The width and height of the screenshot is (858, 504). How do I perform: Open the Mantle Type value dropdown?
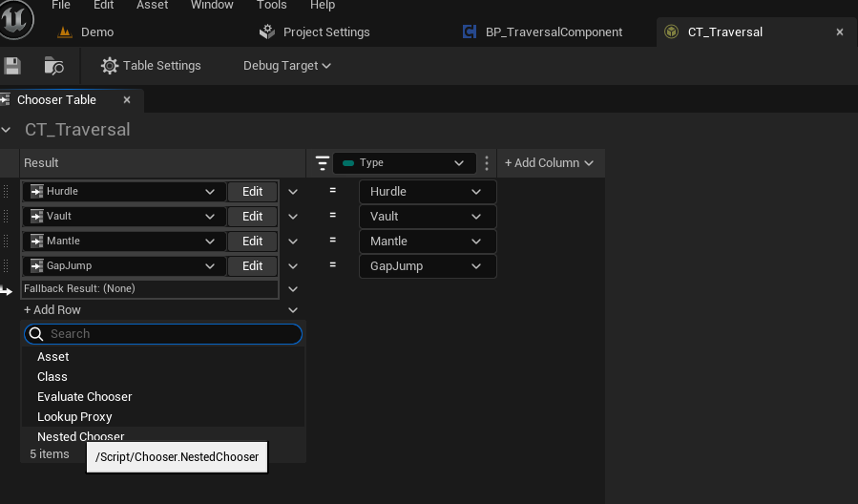(x=428, y=241)
